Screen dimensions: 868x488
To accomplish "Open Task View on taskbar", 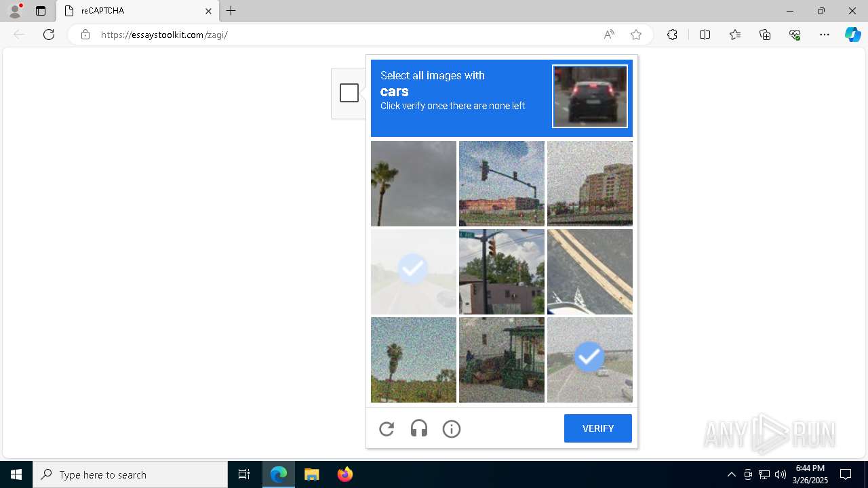I will (244, 474).
